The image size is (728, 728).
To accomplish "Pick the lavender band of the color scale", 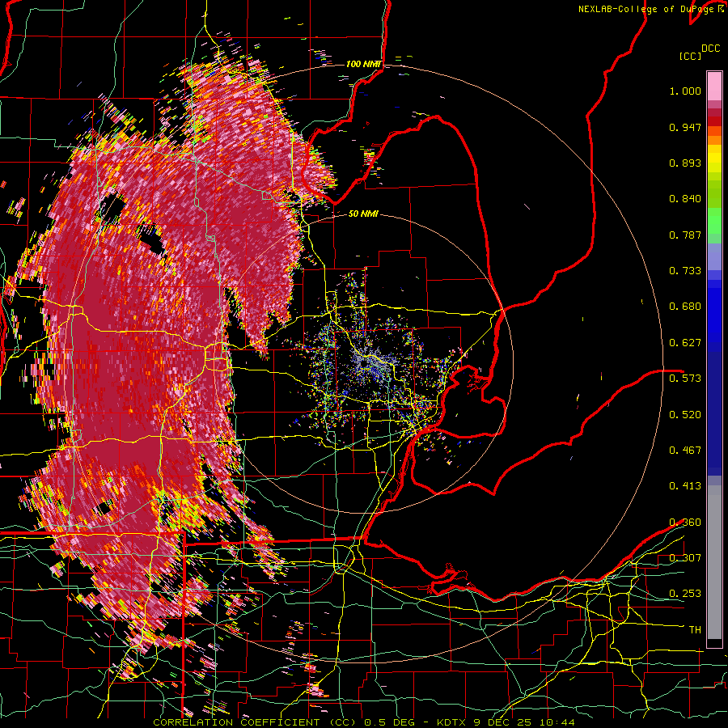I will coord(714,256).
